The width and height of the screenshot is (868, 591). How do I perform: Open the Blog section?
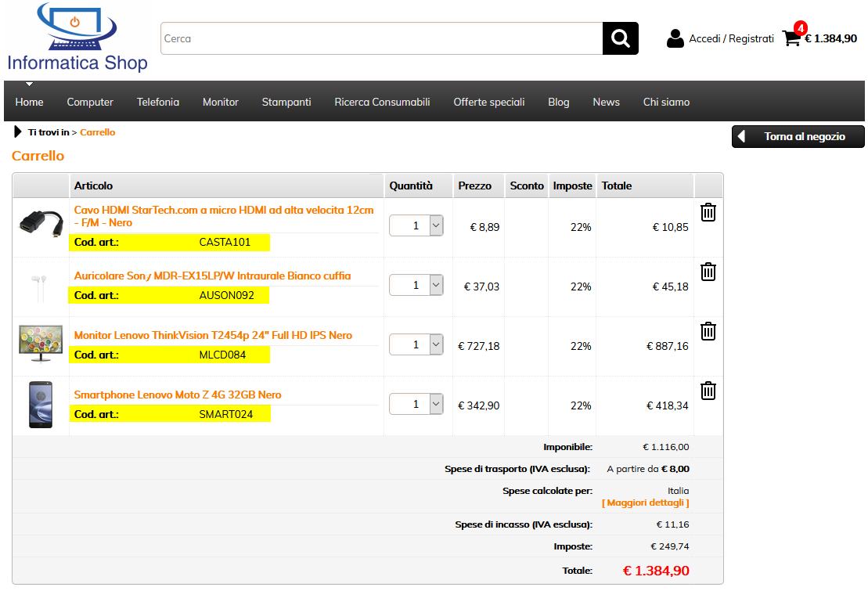click(x=558, y=102)
